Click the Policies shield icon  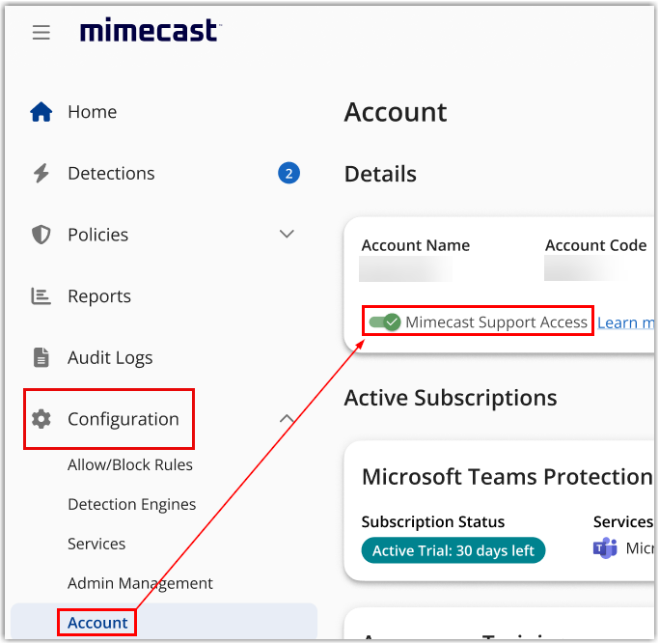[41, 235]
